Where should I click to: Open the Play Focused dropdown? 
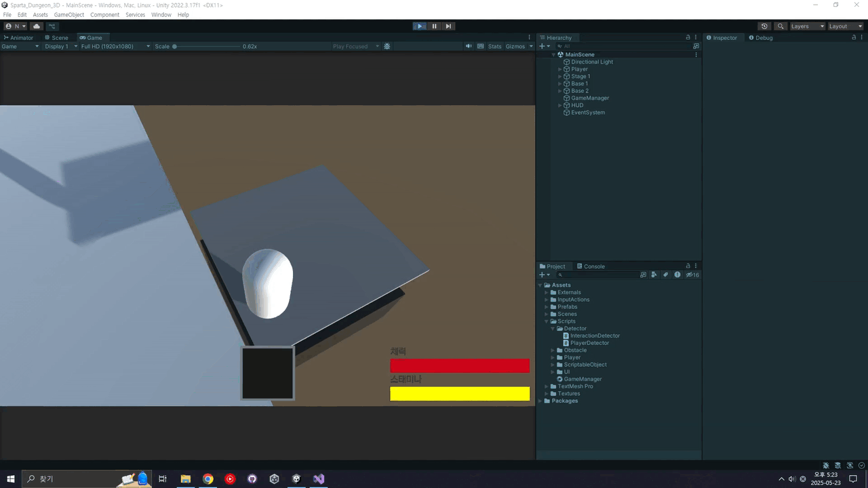click(x=355, y=46)
